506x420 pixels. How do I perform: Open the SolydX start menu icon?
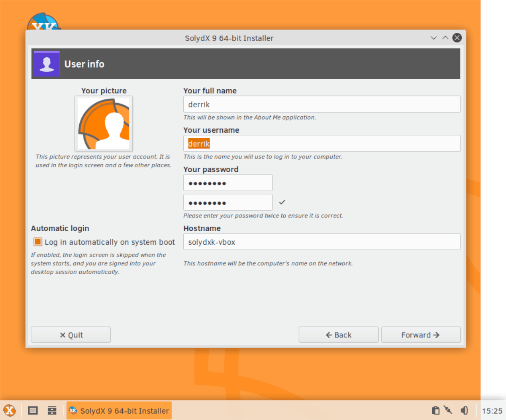point(10,410)
